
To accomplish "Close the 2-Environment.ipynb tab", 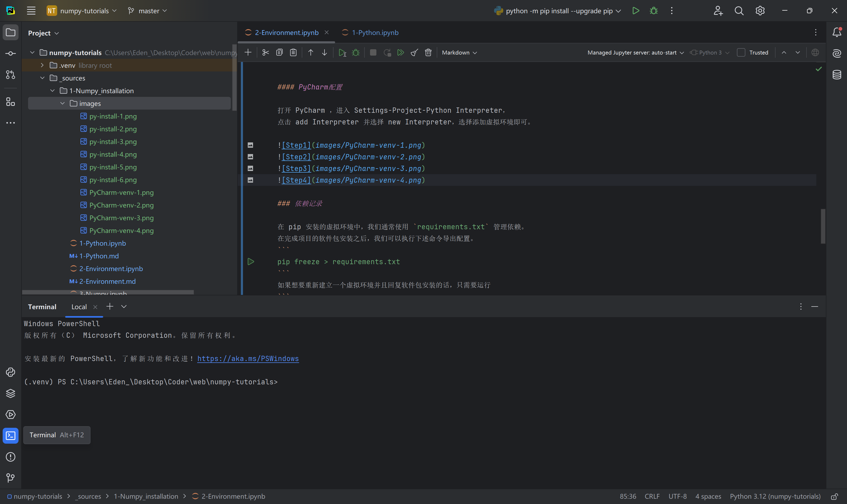I will [327, 32].
